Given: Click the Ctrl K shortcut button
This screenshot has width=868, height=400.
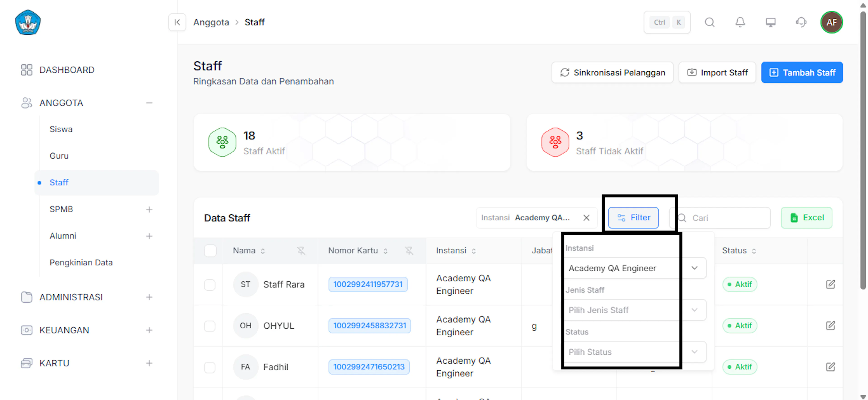Looking at the screenshot, I should (667, 22).
